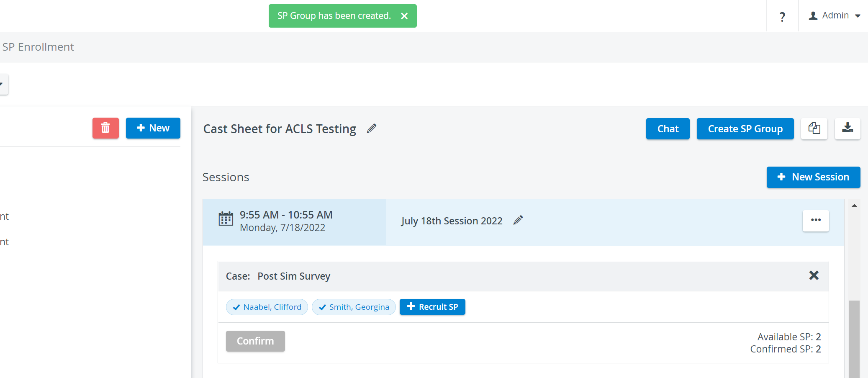
Task: Click the copy cast sheet icon
Action: click(x=814, y=129)
